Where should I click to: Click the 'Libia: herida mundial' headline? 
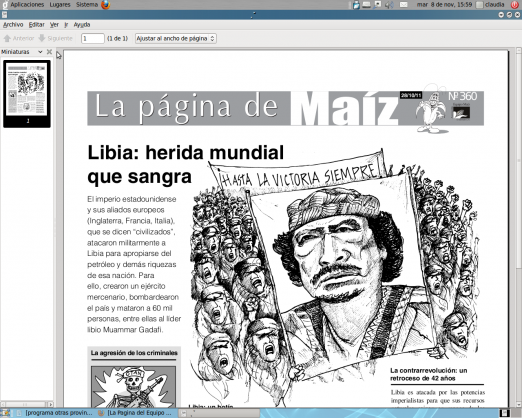pos(185,152)
